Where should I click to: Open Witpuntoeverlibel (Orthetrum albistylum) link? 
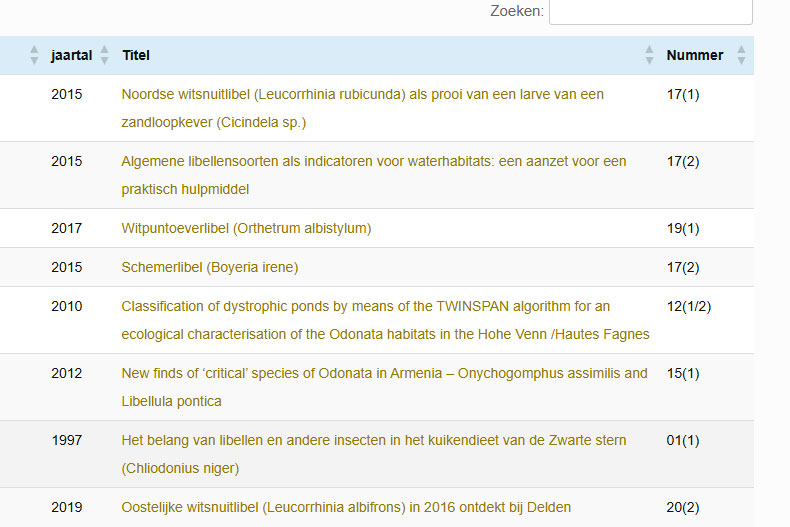coord(246,228)
